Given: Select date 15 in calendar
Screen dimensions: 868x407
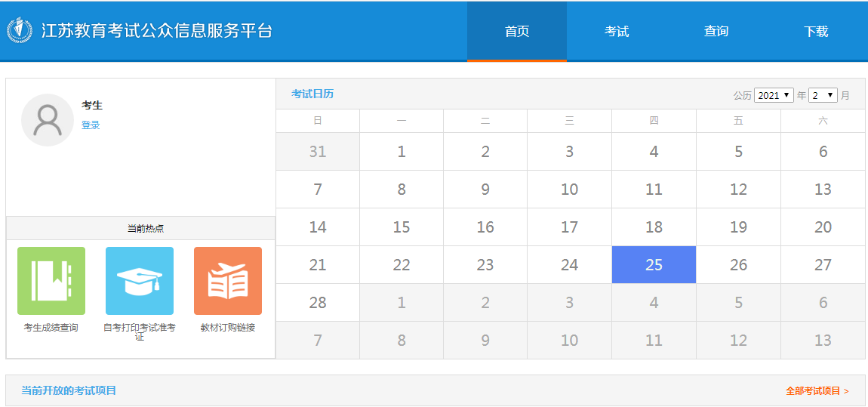Looking at the screenshot, I should 402,227.
